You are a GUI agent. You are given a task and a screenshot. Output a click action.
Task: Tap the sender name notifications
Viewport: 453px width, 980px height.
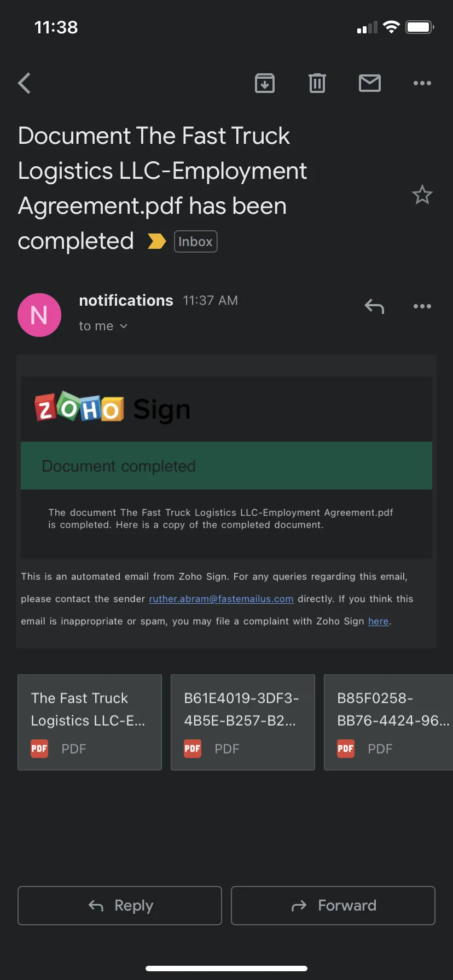point(126,300)
